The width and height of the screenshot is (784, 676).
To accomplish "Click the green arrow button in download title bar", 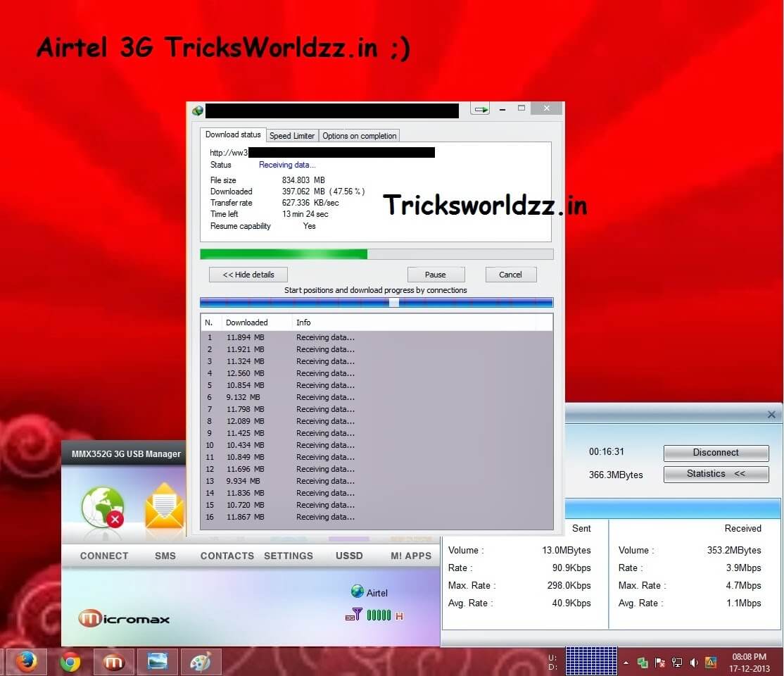I will coord(480,109).
